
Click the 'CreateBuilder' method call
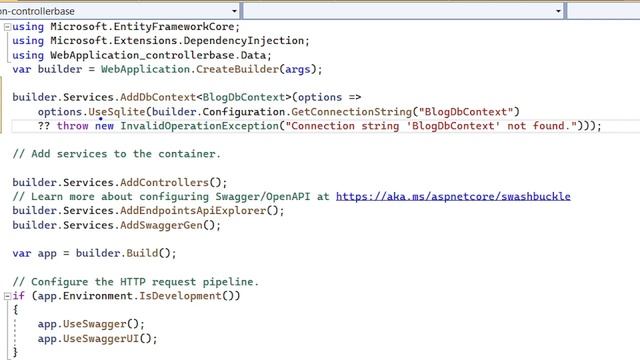pos(237,69)
